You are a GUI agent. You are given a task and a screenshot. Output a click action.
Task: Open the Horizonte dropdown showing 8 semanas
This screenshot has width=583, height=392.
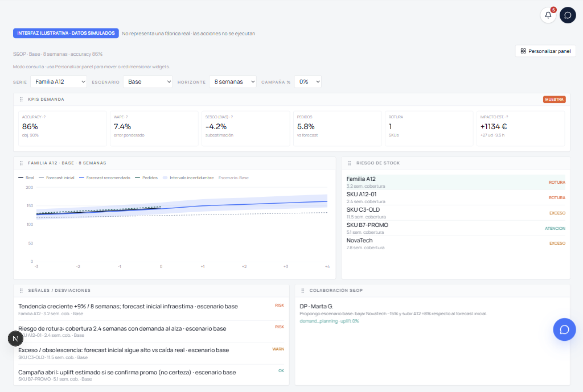tap(233, 82)
